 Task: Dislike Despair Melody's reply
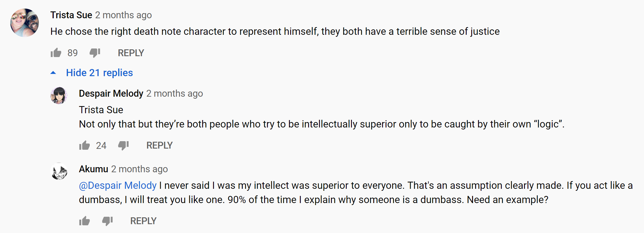click(123, 145)
